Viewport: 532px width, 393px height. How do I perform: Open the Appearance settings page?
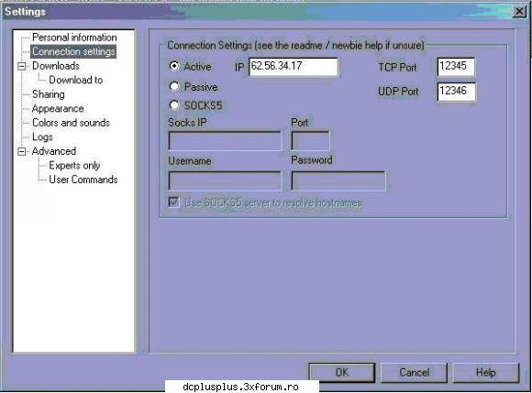(58, 108)
